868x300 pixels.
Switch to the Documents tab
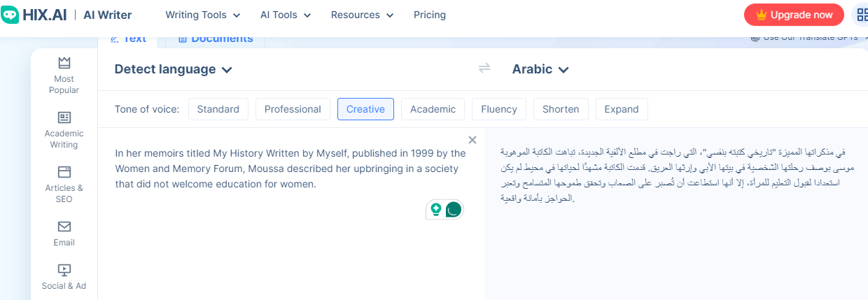pos(216,39)
